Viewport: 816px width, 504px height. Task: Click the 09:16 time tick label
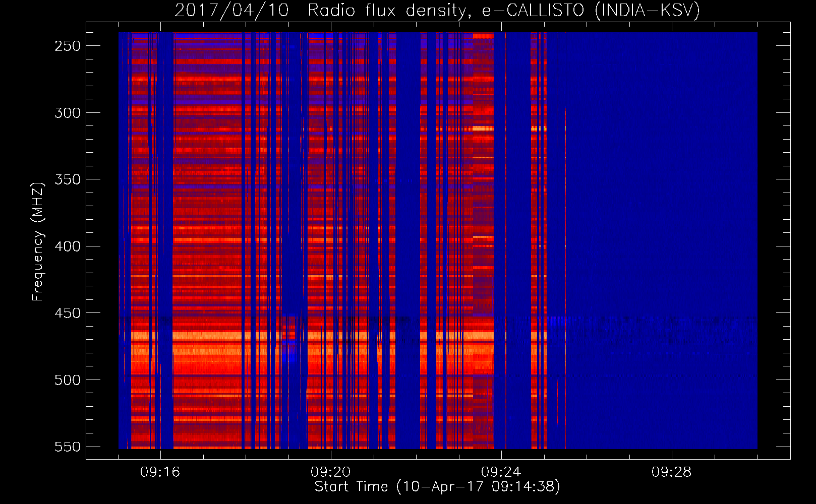(x=160, y=472)
